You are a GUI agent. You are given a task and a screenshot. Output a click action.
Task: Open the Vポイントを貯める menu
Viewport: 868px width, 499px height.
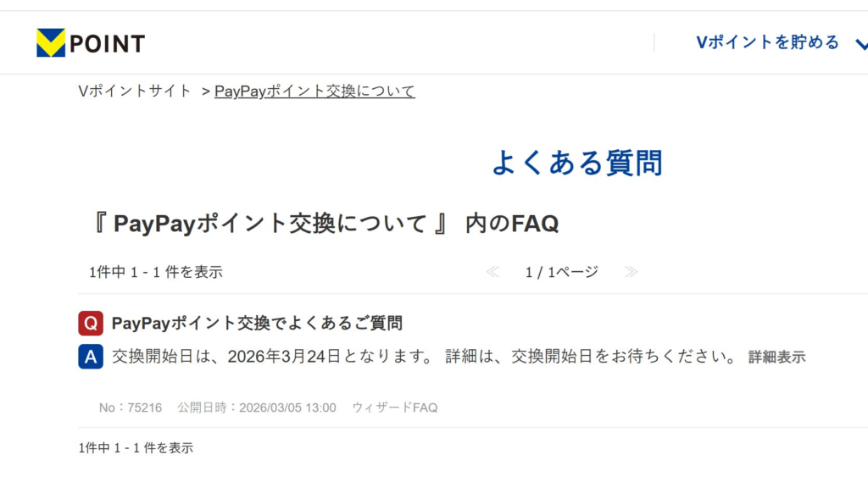coord(767,42)
